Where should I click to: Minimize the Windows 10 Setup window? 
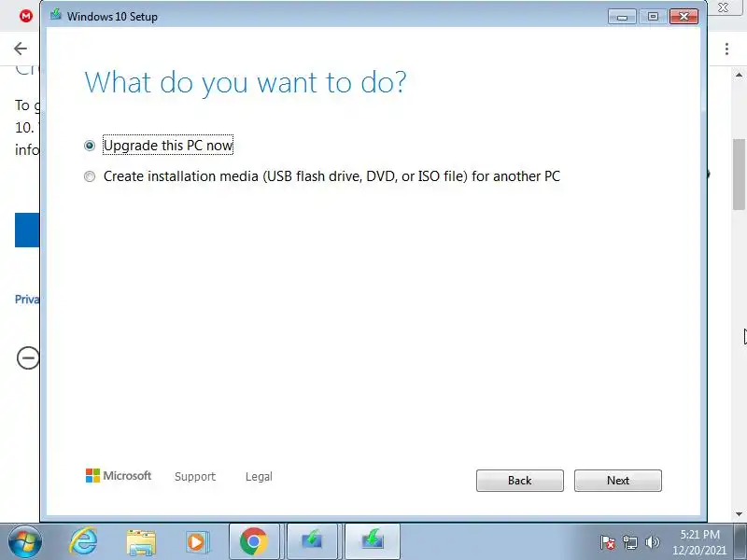[622, 17]
